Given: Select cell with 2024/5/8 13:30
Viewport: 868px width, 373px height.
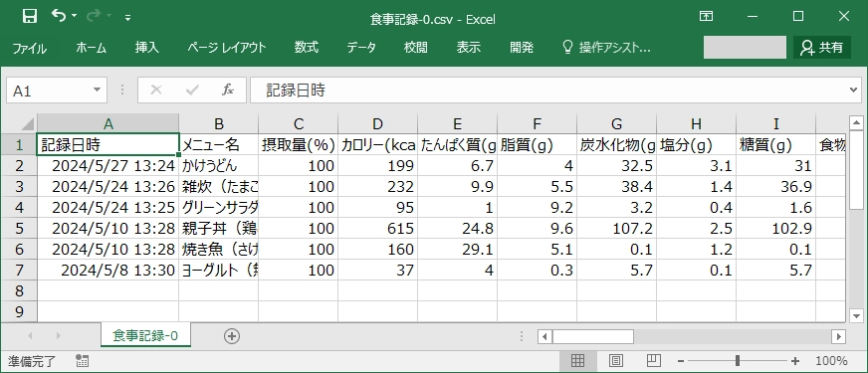Looking at the screenshot, I should click(x=108, y=271).
